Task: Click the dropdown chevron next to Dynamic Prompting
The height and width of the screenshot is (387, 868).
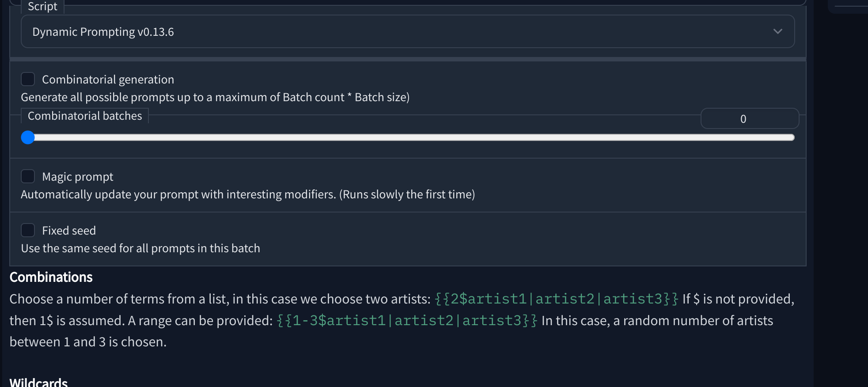Action: [779, 31]
